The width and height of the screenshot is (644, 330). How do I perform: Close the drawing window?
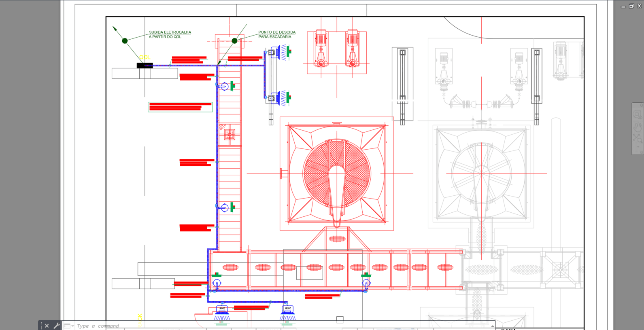tap(639, 6)
